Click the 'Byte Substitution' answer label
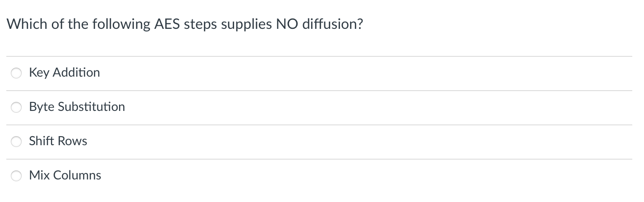644x202 pixels. point(77,107)
